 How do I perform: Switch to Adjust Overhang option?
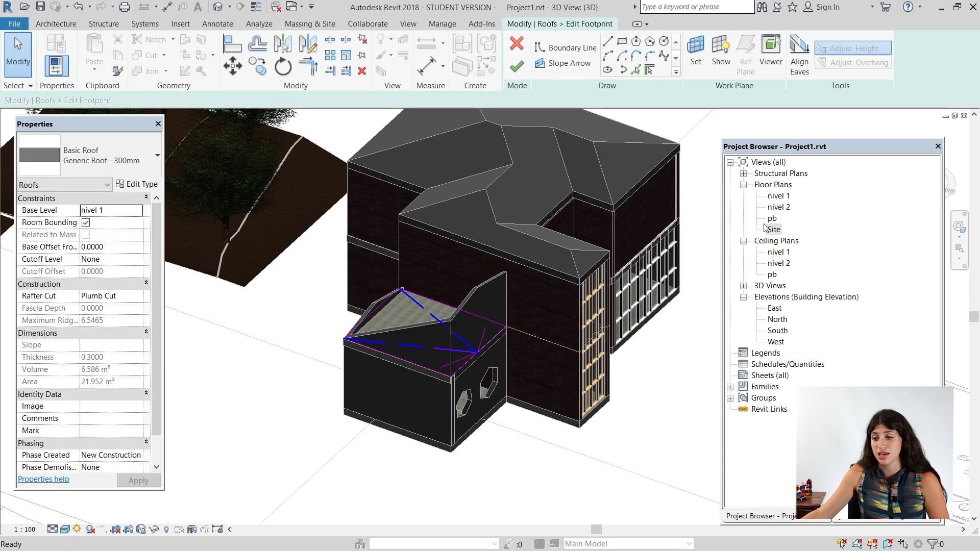point(852,62)
